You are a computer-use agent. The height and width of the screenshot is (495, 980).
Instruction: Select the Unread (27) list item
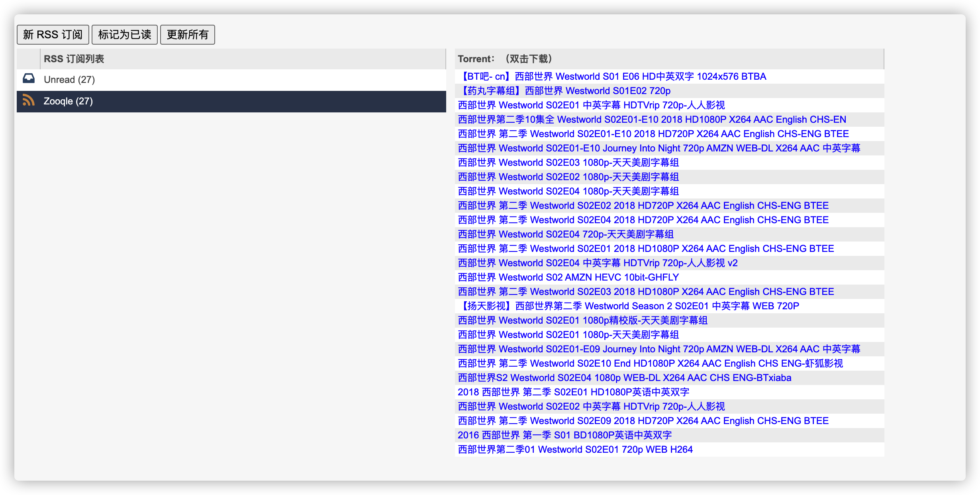pos(69,80)
